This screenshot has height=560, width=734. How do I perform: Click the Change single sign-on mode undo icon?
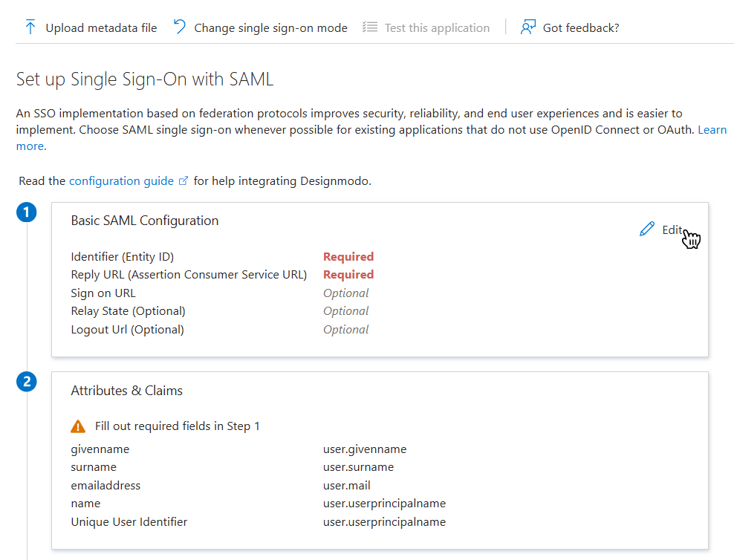point(180,27)
